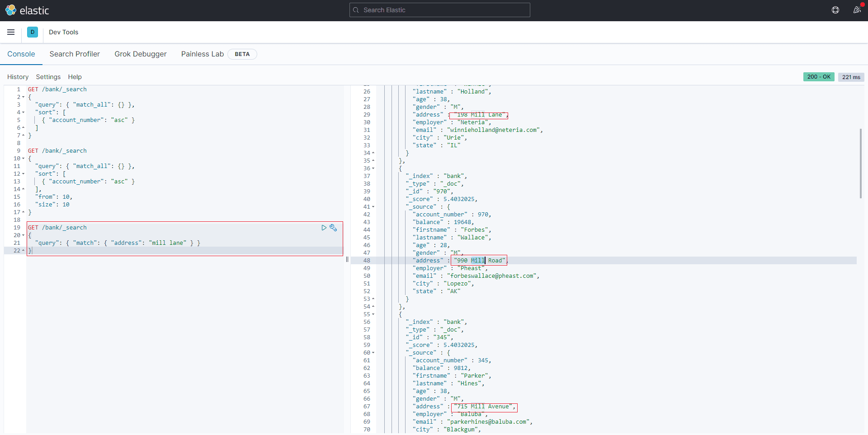Collapse the request body at line 2
868x435 pixels.
pos(24,97)
